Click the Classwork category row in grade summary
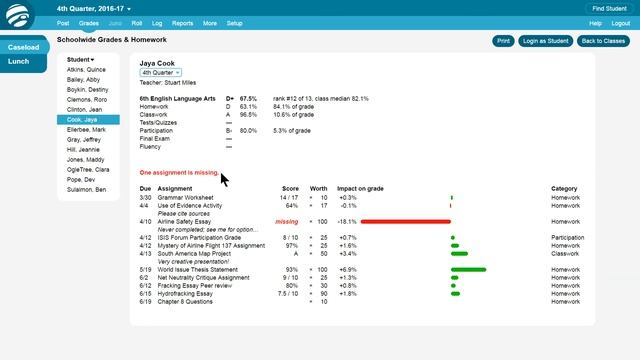Viewport: 640px width, 360px height. [227, 115]
